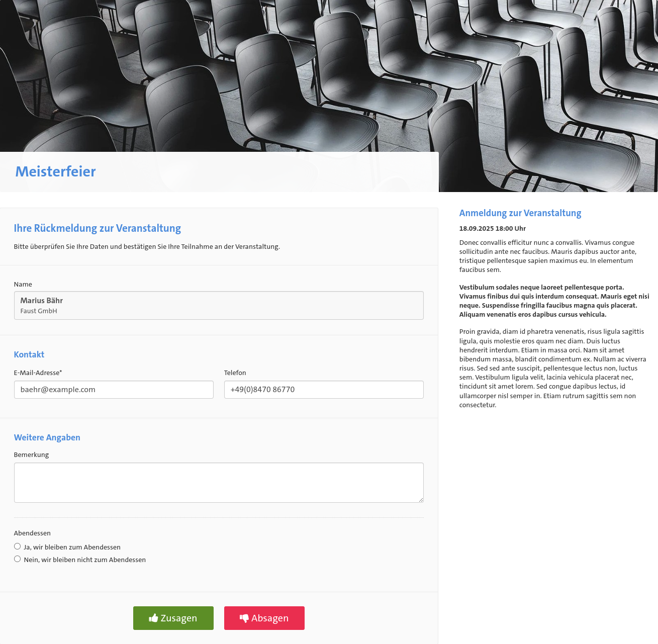Click inside the Bemerkung text area
Screen dimensions: 658x644
219,482
